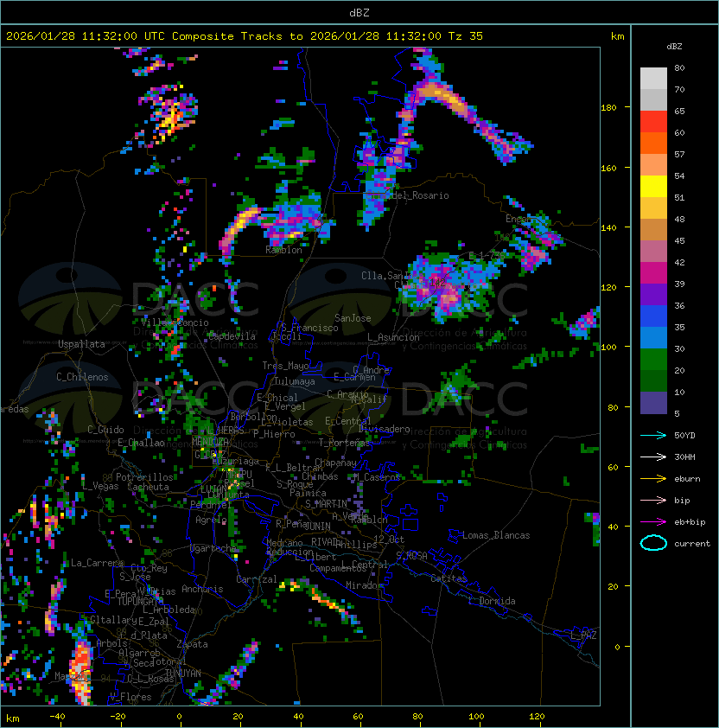Select the yellow eburn arrow legend symbol
Image resolution: width=719 pixels, height=728 pixels.
pyautogui.click(x=653, y=478)
